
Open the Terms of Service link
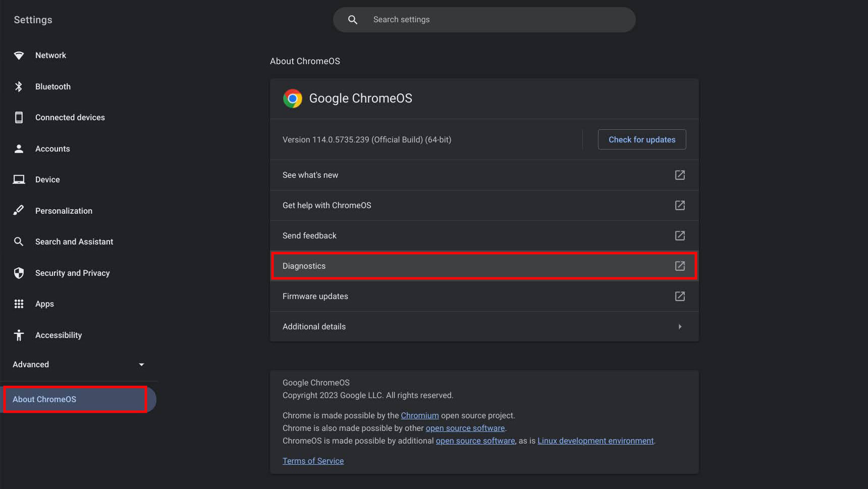pos(313,461)
